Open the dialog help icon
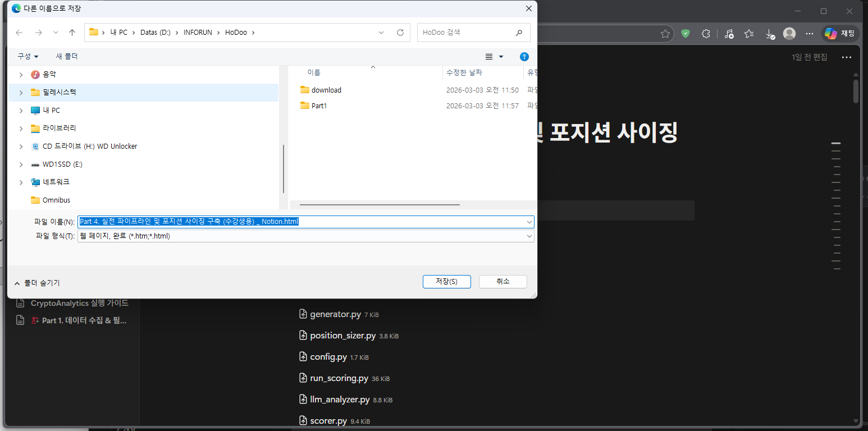This screenshot has width=868, height=431. pos(524,57)
